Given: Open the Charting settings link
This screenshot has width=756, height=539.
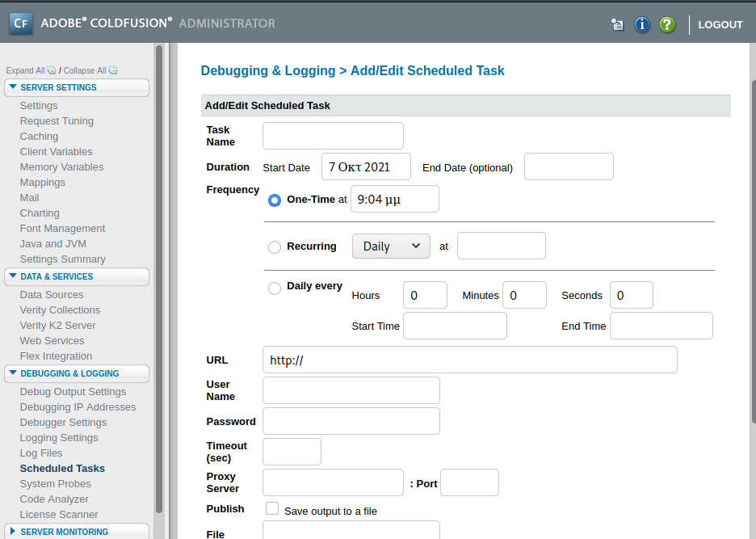Looking at the screenshot, I should tap(40, 213).
